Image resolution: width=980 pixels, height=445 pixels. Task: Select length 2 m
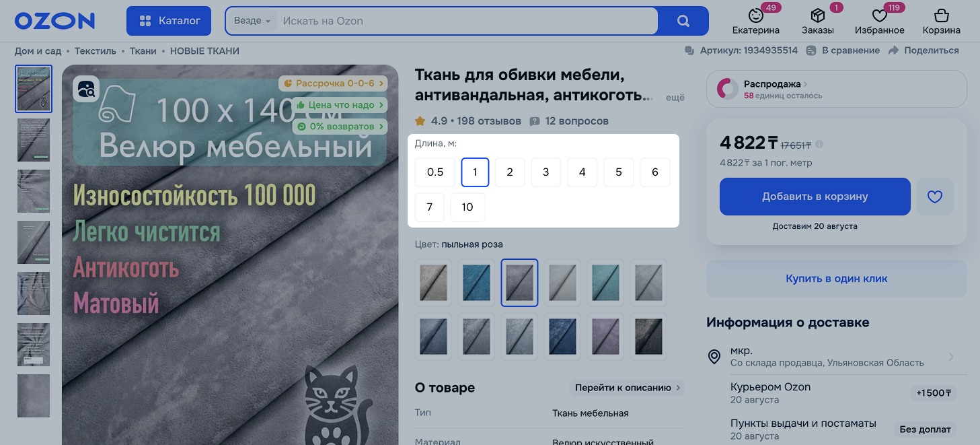510,172
